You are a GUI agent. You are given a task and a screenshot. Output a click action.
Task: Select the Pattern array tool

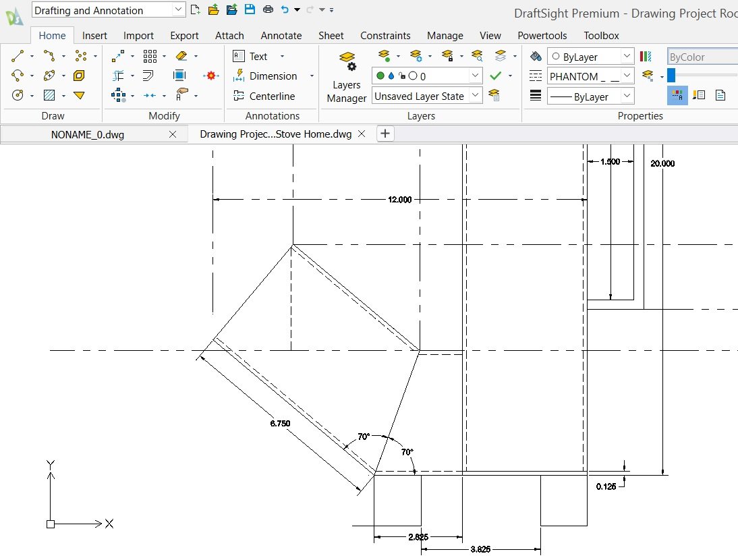[150, 56]
